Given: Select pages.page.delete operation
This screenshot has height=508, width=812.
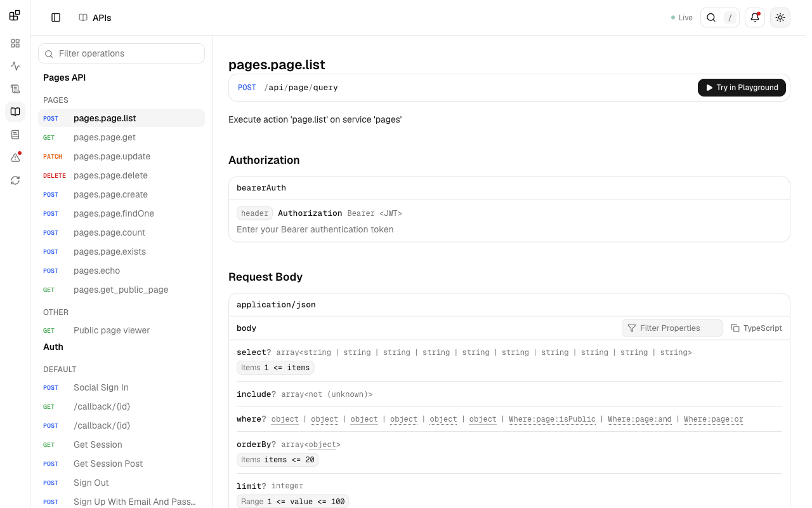Looking at the screenshot, I should (122, 175).
